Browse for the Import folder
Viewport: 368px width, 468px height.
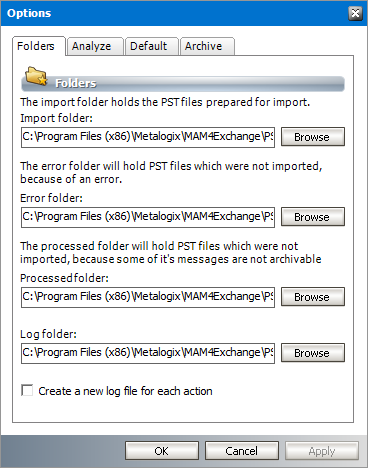(x=313, y=137)
